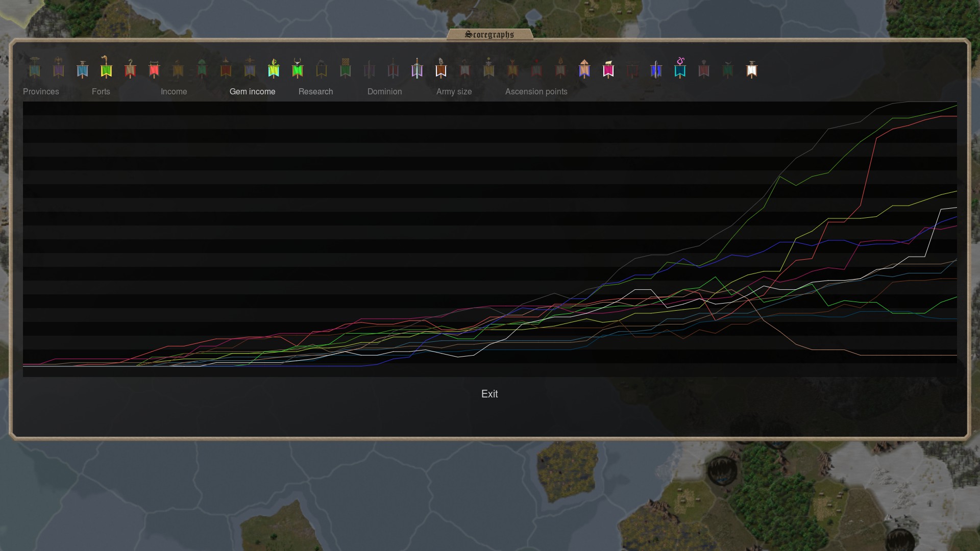Toggle the magenta flag with scroll topper

[608, 69]
